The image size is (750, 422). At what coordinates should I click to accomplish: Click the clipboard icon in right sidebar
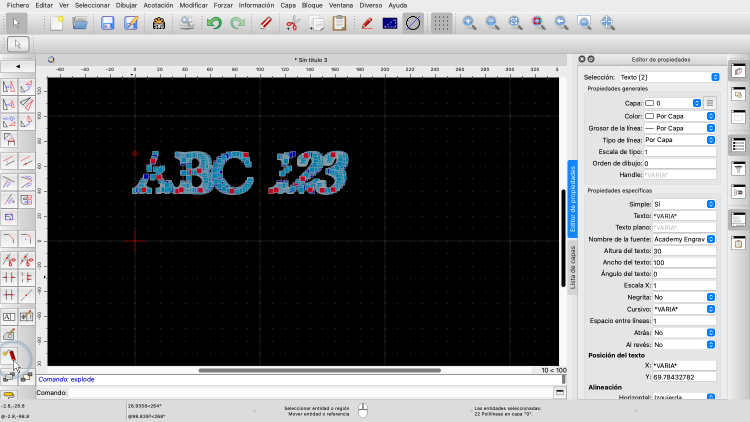(739, 244)
